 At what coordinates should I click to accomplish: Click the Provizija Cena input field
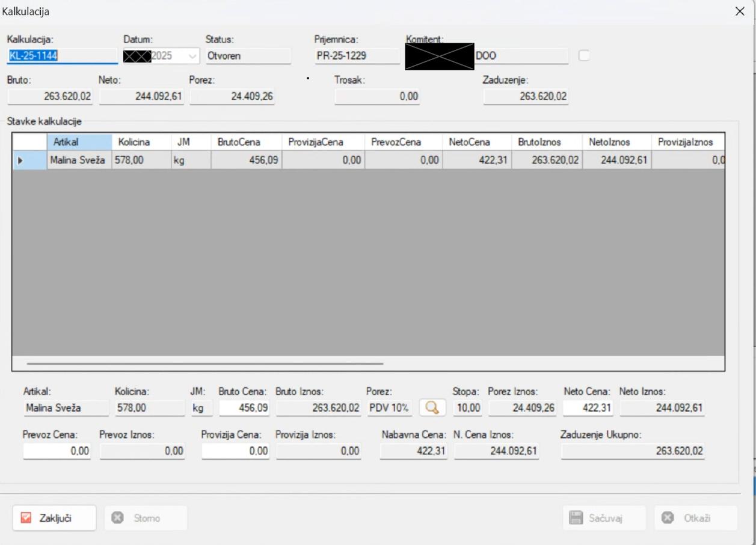click(x=236, y=451)
